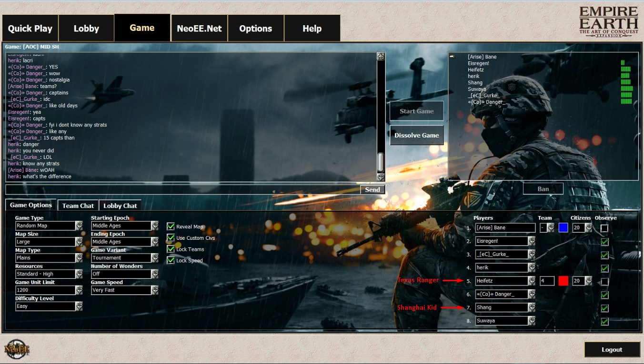Open the Starting Epoch dropdown

[155, 226]
